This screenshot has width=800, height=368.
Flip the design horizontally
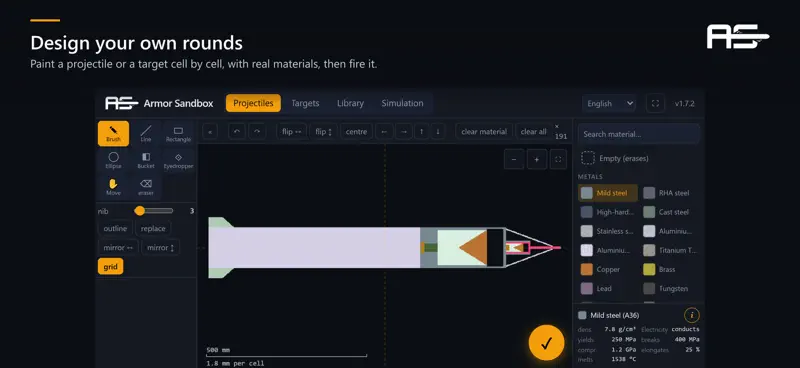click(x=292, y=132)
